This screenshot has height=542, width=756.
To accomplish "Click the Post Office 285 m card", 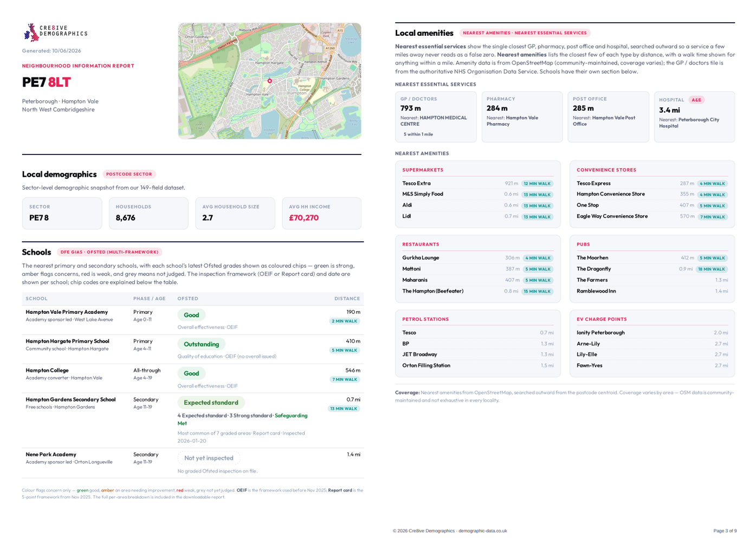I will pos(608,117).
